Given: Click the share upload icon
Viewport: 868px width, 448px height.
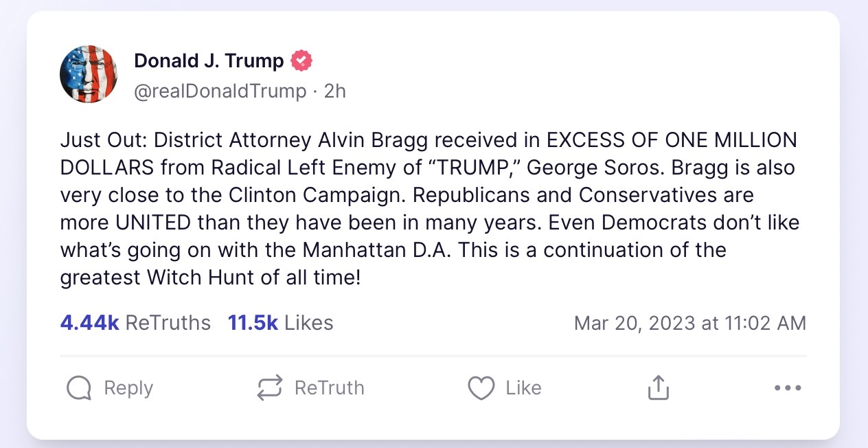Looking at the screenshot, I should coord(658,388).
